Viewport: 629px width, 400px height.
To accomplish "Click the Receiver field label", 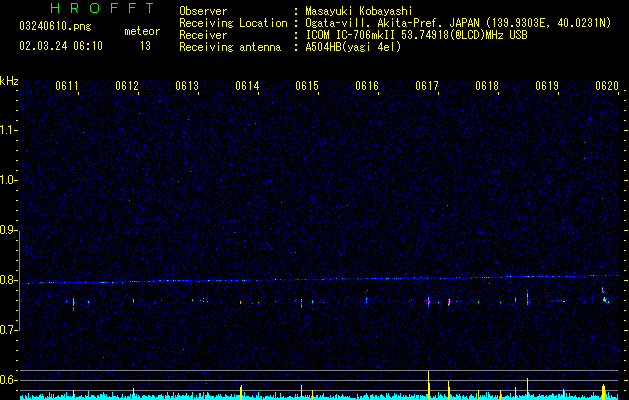I will click(x=203, y=35).
